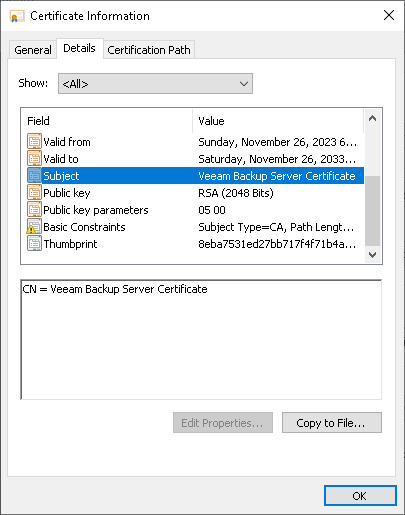Viewport: 405px width, 515px height.
Task: Click the Public key parameters icon
Action: tap(34, 210)
